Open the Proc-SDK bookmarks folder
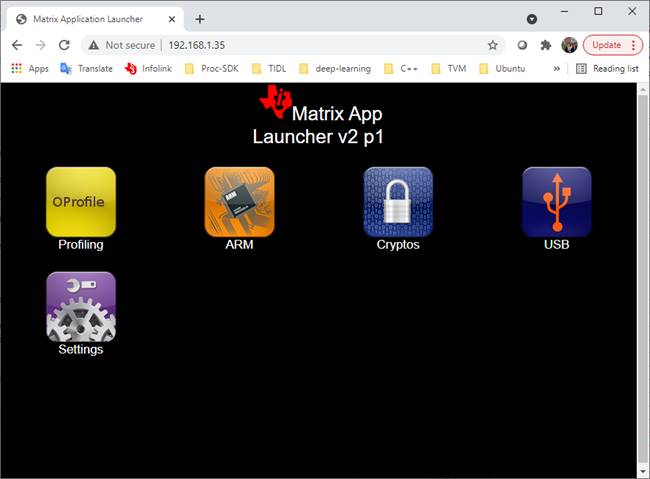Screen dimensions: 650x479 pos(211,69)
